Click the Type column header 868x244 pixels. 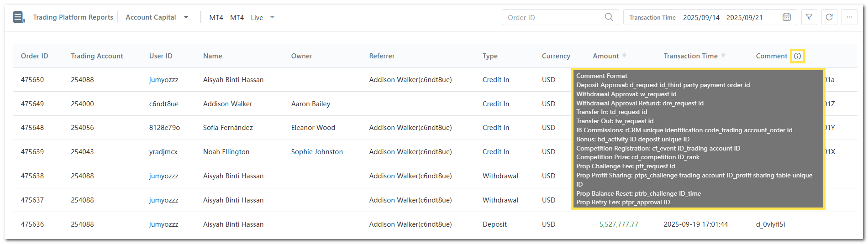point(490,56)
